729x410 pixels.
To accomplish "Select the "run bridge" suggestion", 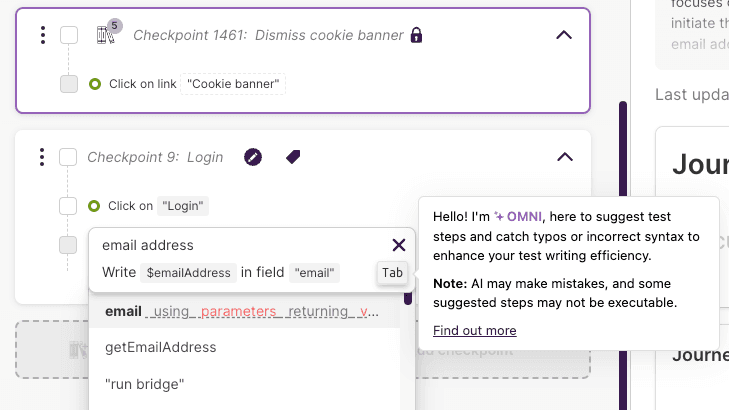I will click(145, 384).
